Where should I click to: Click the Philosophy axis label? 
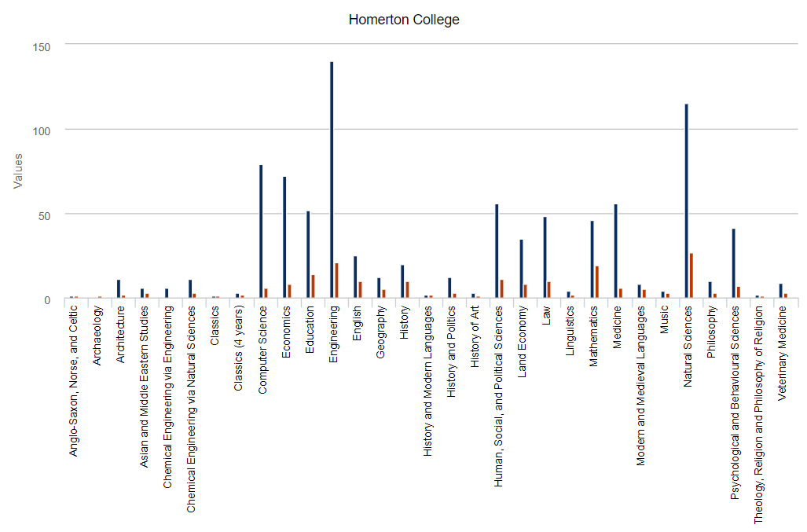point(711,332)
